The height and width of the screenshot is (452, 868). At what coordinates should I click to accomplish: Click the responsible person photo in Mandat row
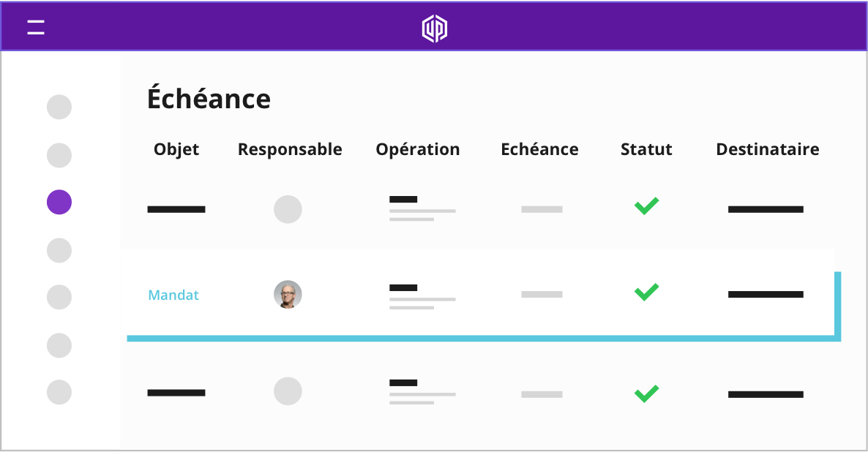[x=288, y=294]
